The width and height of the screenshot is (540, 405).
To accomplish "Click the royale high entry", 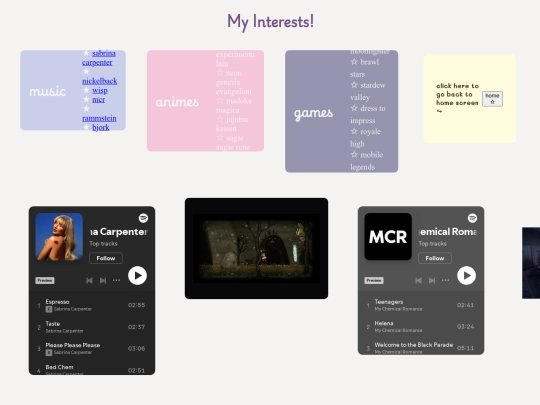I will (x=365, y=137).
